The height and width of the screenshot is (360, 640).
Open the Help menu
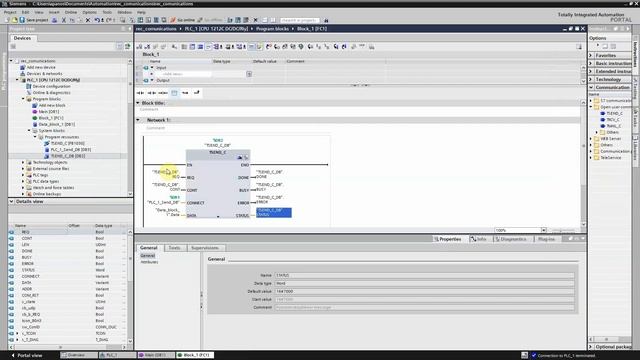click(x=141, y=12)
